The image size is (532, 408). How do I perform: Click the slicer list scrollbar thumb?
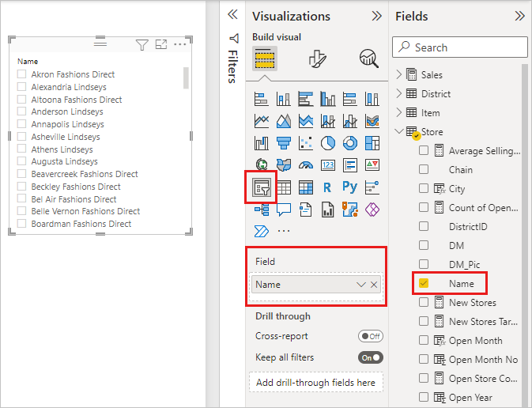[186, 77]
